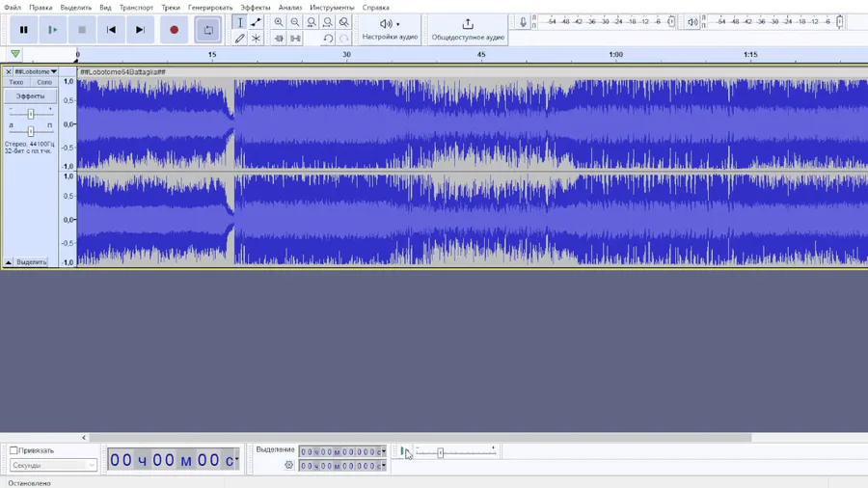Open the Транспорт menu
Image resolution: width=868 pixels, height=488 pixels.
click(136, 8)
